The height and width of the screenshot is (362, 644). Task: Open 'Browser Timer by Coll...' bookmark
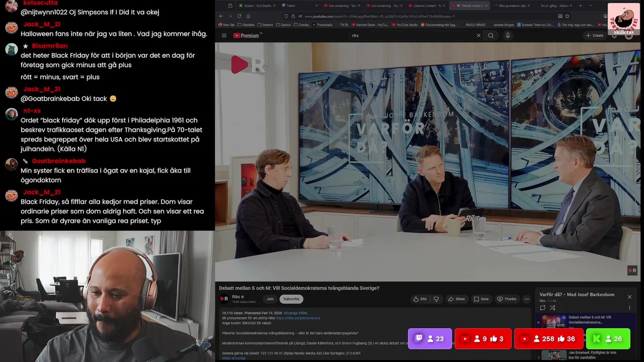coord(535,25)
